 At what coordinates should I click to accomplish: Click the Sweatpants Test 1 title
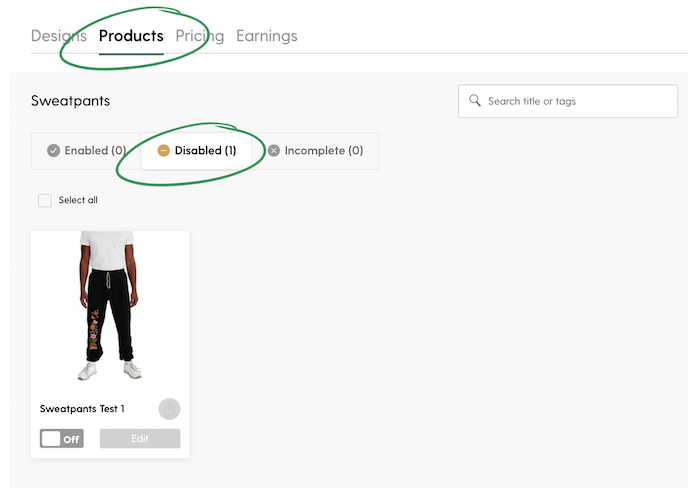pyautogui.click(x=82, y=409)
